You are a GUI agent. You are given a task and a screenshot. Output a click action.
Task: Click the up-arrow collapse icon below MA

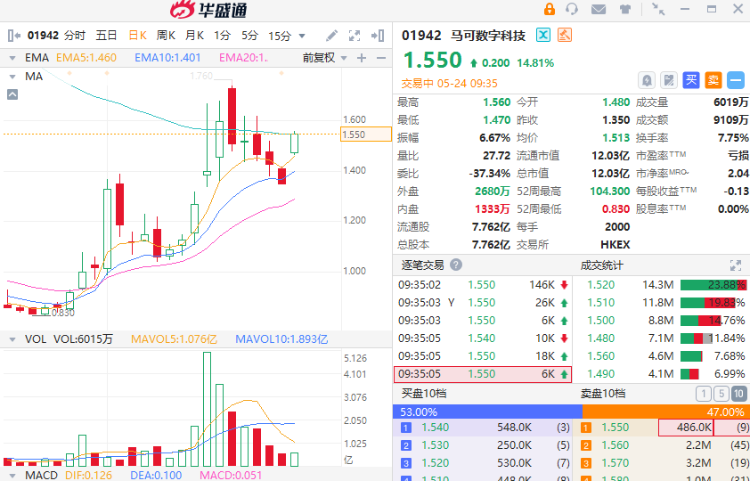click(x=12, y=94)
